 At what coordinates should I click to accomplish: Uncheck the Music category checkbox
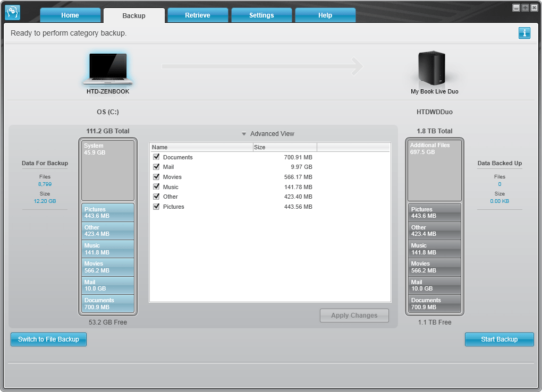(x=156, y=186)
